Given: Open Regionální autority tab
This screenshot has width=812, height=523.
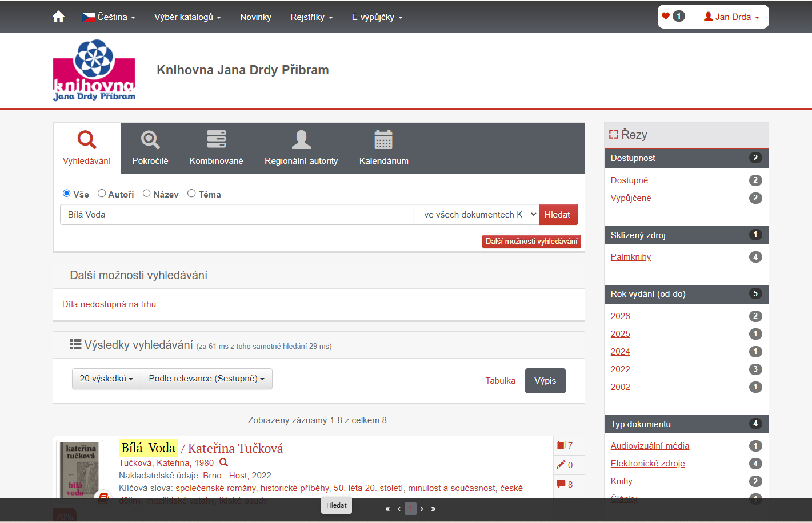Looking at the screenshot, I should [x=301, y=148].
